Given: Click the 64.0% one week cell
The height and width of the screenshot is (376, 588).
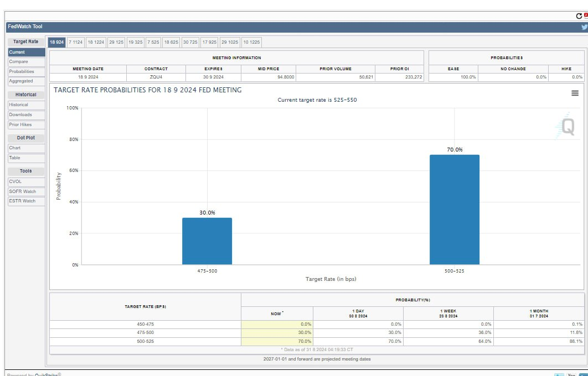Looking at the screenshot, I should coord(448,342).
